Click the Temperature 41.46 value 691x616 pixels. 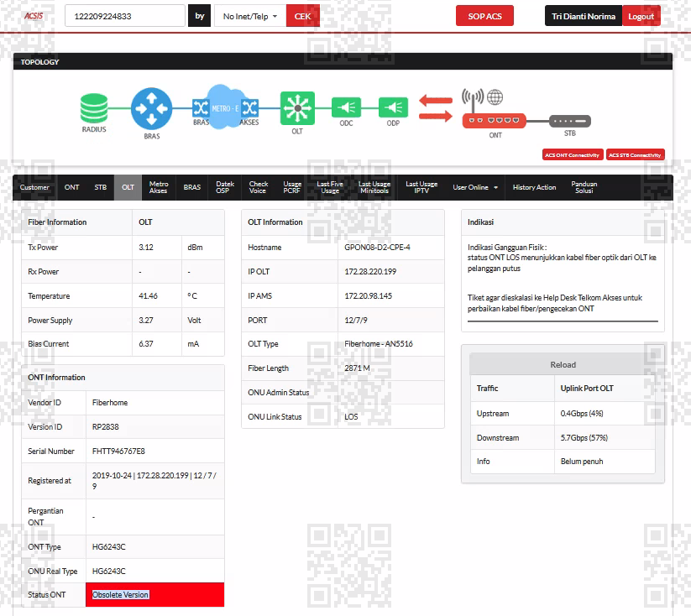148,295
